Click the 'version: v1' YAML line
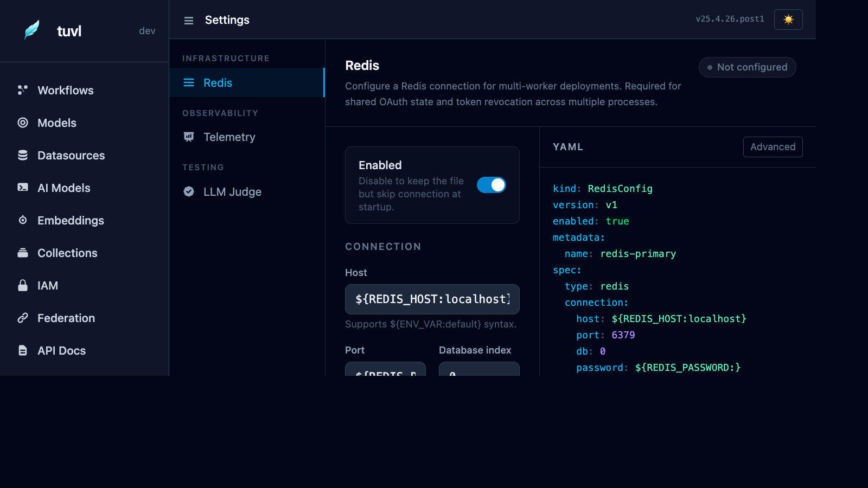868x488 pixels. [585, 205]
